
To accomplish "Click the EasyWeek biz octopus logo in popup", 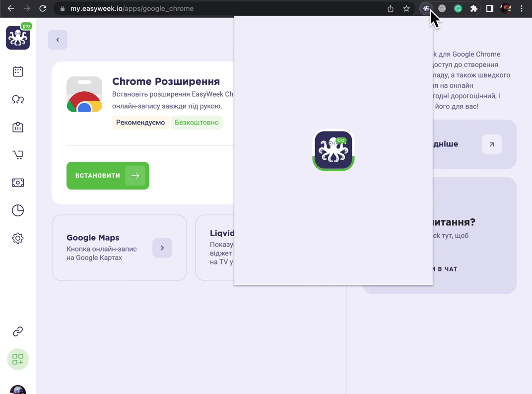I will click(333, 150).
